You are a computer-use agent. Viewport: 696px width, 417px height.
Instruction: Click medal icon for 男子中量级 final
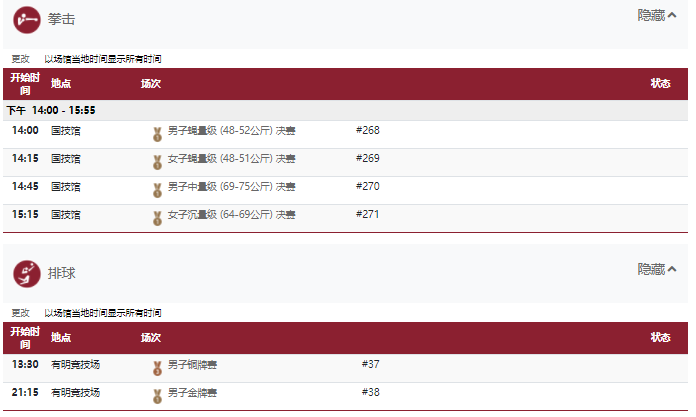(157, 190)
